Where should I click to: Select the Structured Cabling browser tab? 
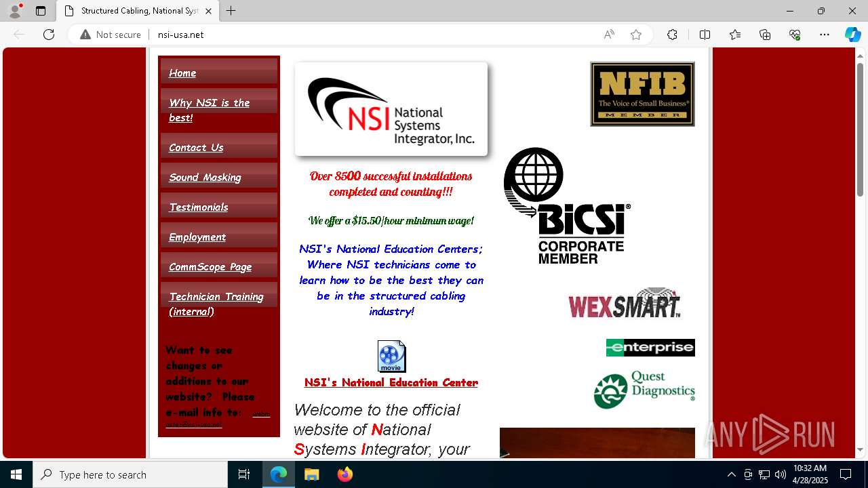click(138, 11)
